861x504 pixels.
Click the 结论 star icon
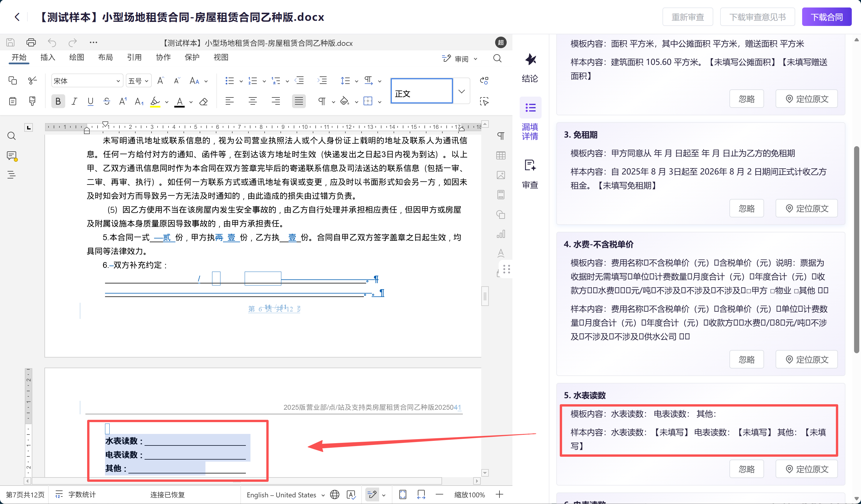[x=530, y=60]
